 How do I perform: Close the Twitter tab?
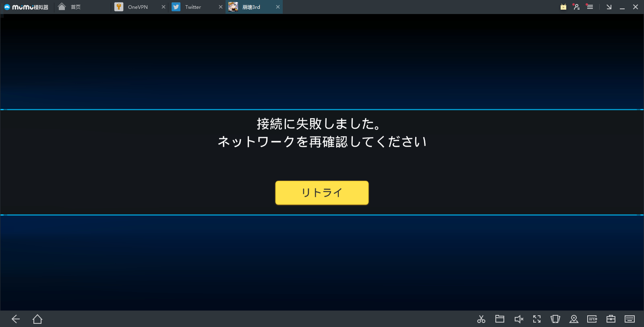(x=221, y=7)
